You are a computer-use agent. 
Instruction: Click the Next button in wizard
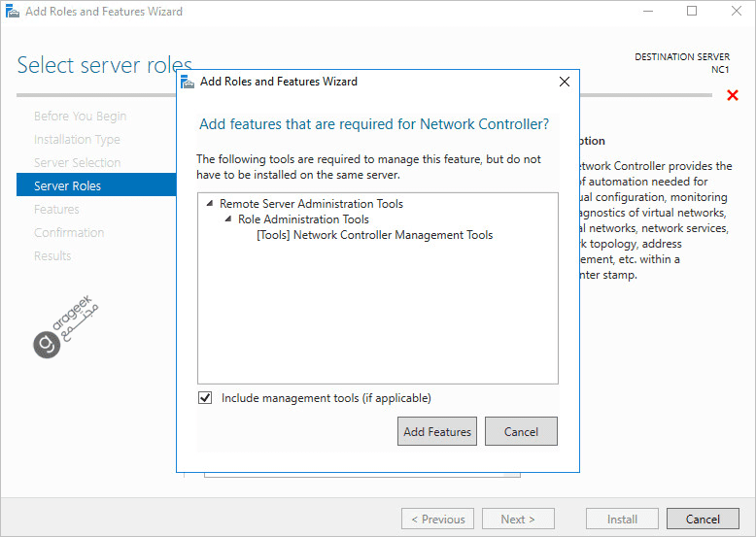pyautogui.click(x=518, y=519)
